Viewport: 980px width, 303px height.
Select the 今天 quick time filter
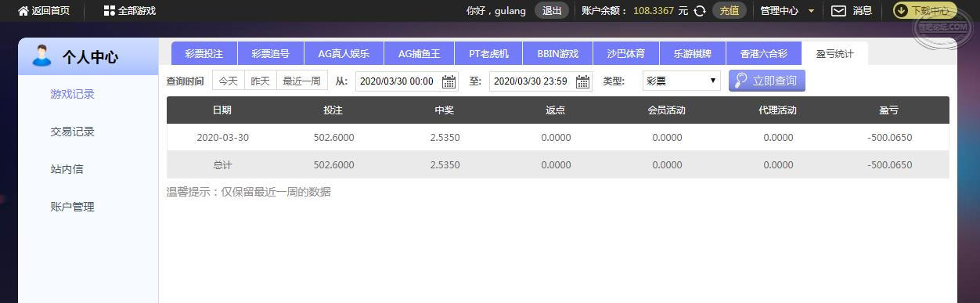pyautogui.click(x=228, y=81)
